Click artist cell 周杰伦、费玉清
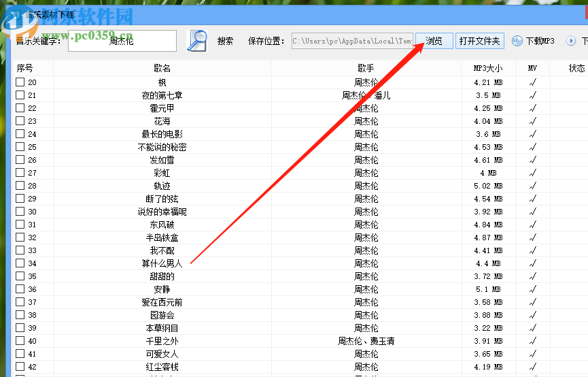The height and width of the screenshot is (377, 588). pos(366,341)
